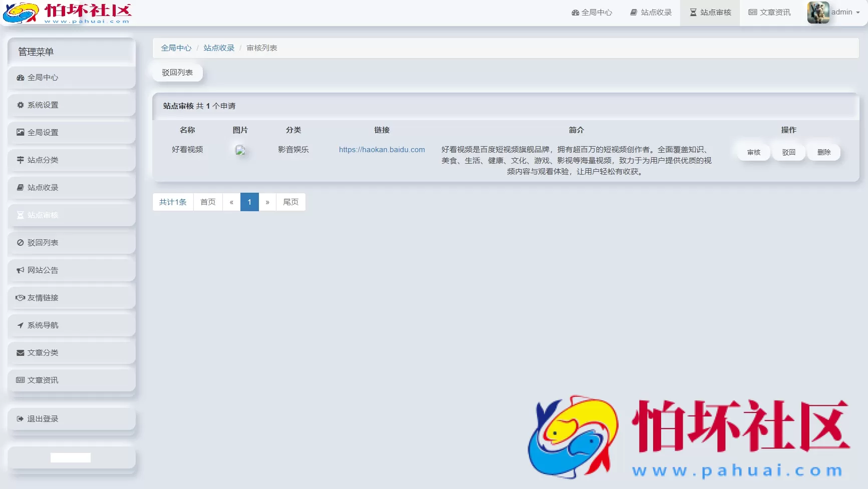
Task: Click the 网站公告 megaphone icon
Action: 20,270
